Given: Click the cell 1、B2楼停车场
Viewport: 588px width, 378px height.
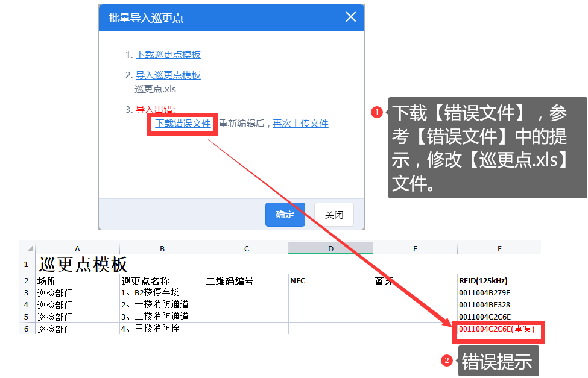Looking at the screenshot, I should 162,292.
